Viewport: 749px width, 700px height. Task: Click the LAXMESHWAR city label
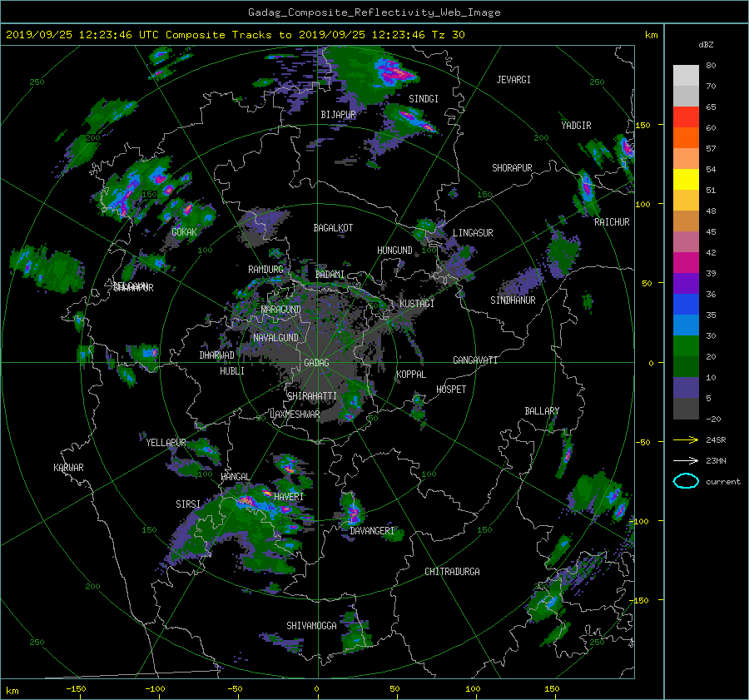click(x=295, y=415)
